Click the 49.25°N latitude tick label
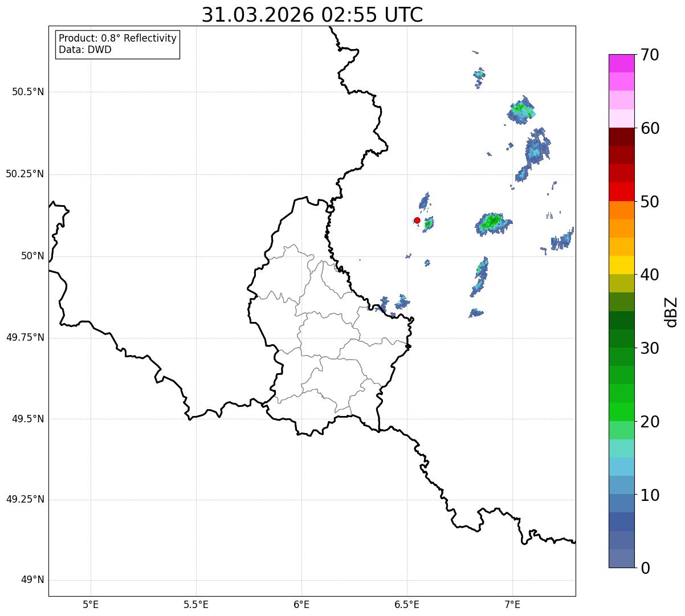This screenshot has height=616, width=685. [x=25, y=500]
